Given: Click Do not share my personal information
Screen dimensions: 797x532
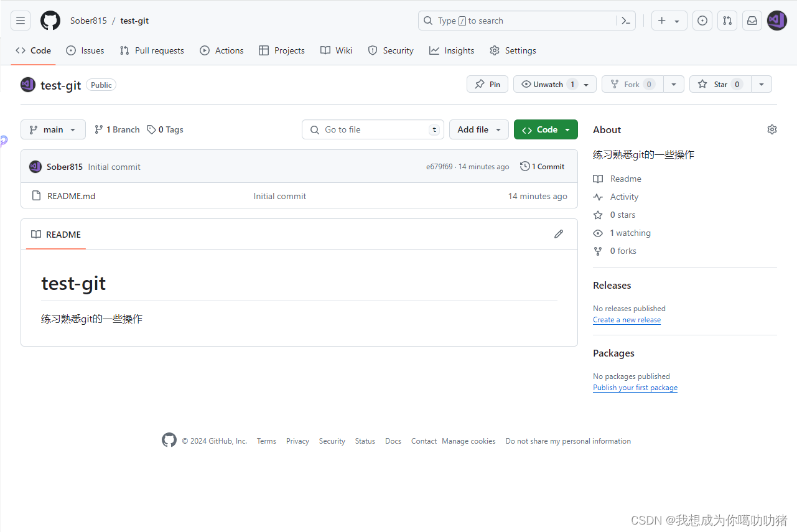Looking at the screenshot, I should pos(568,441).
